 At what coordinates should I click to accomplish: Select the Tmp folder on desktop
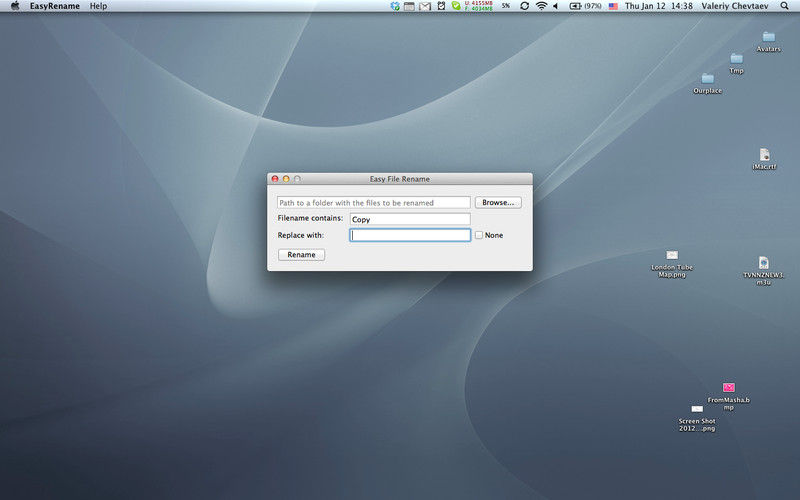(736, 64)
